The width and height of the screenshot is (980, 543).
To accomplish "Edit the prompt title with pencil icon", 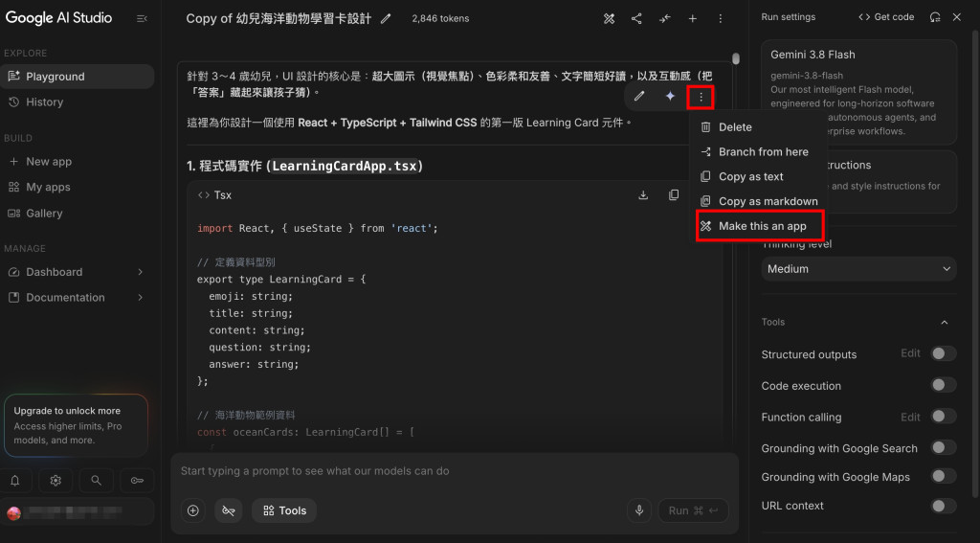I will [386, 19].
